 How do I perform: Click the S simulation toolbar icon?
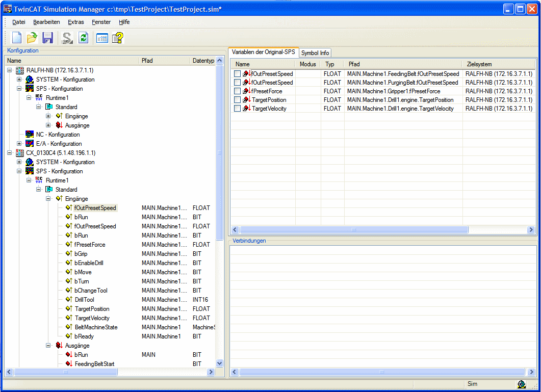point(67,38)
